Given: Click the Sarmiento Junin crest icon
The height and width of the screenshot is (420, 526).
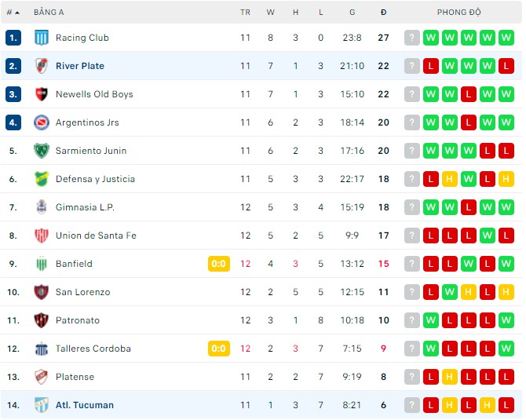Looking at the screenshot, I should [42, 151].
